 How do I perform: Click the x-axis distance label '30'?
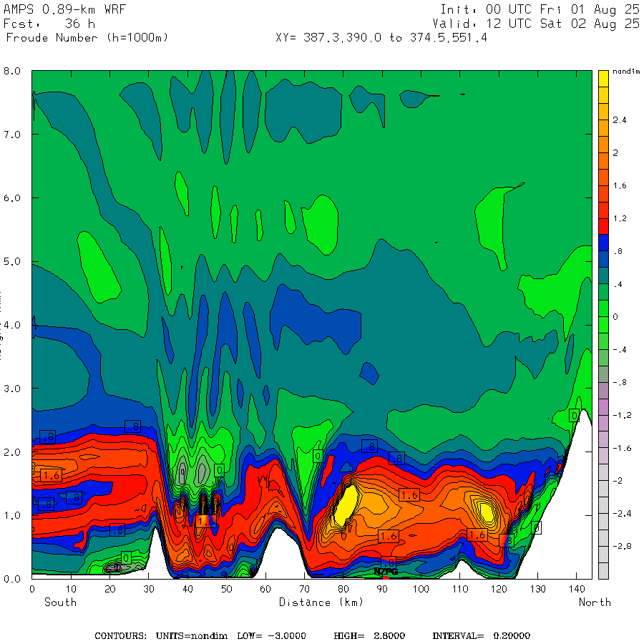[x=149, y=590]
